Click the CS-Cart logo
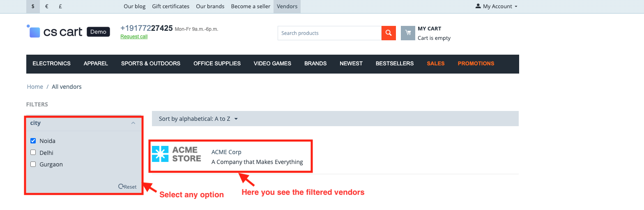Image resolution: width=644 pixels, height=210 pixels. (x=55, y=32)
